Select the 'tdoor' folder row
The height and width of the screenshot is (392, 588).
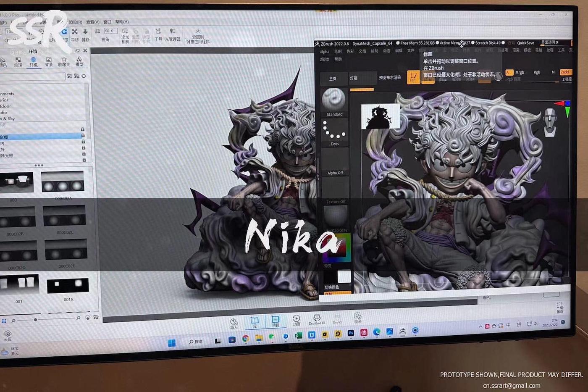coord(42,106)
